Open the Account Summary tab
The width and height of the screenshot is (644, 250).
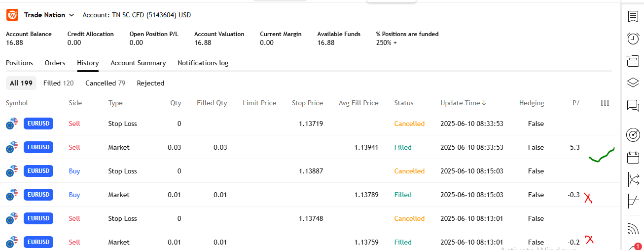point(138,63)
